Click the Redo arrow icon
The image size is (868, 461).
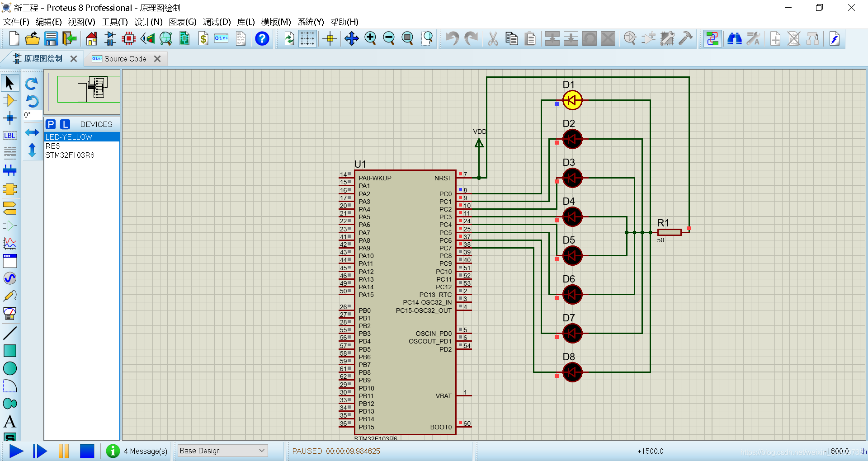[x=471, y=39]
